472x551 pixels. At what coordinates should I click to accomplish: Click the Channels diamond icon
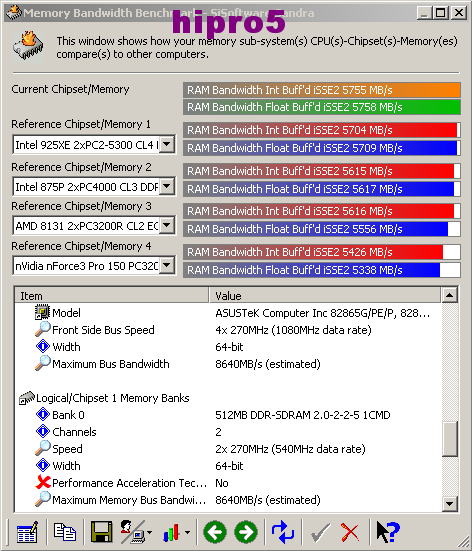43,431
